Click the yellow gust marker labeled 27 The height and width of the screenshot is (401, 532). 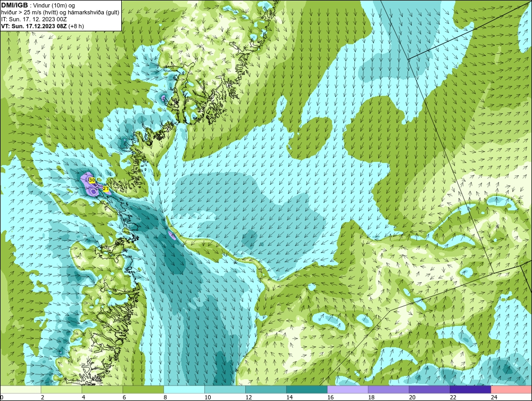106,189
